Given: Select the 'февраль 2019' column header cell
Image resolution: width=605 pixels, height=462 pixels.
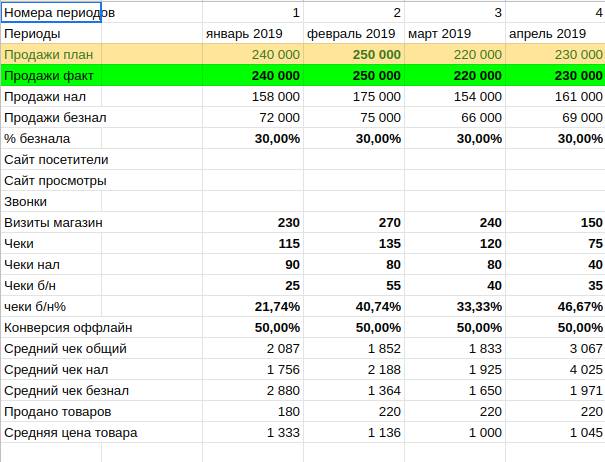Looking at the screenshot, I should tap(354, 34).
